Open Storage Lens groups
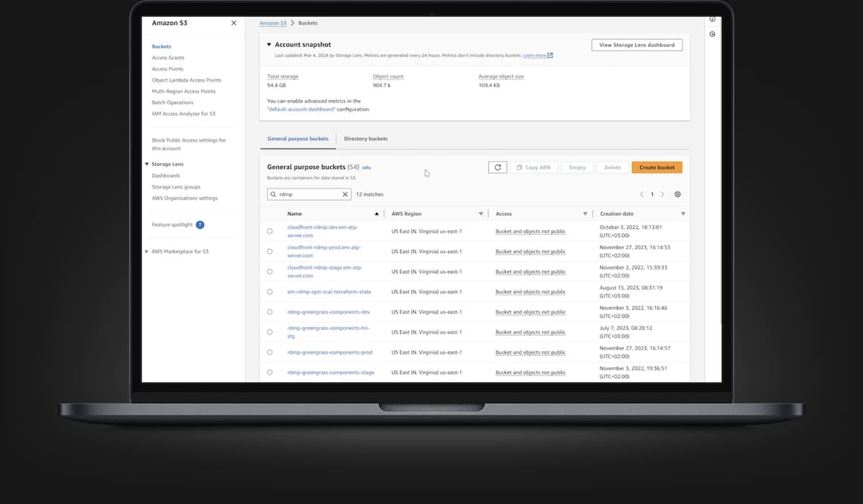The width and height of the screenshot is (863, 504). [176, 187]
